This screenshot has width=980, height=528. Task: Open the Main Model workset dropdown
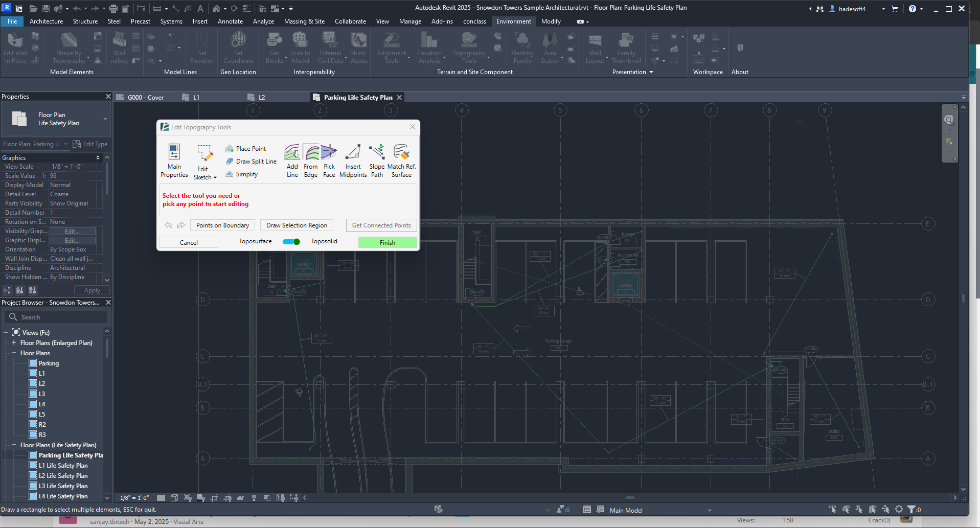(710, 510)
